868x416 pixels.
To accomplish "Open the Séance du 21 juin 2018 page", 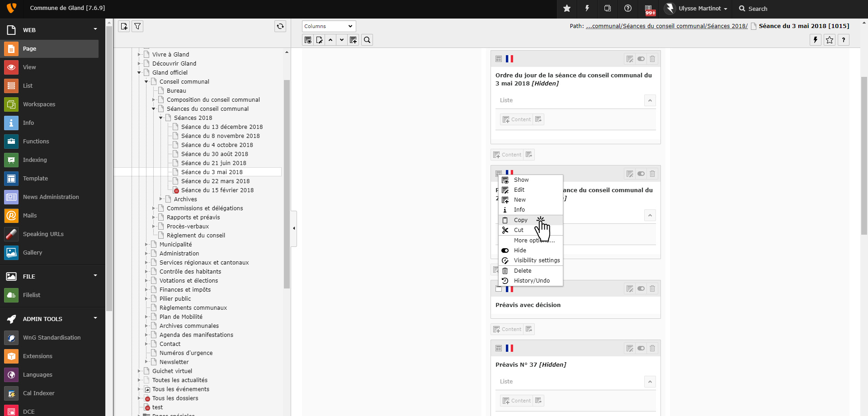I will [213, 163].
